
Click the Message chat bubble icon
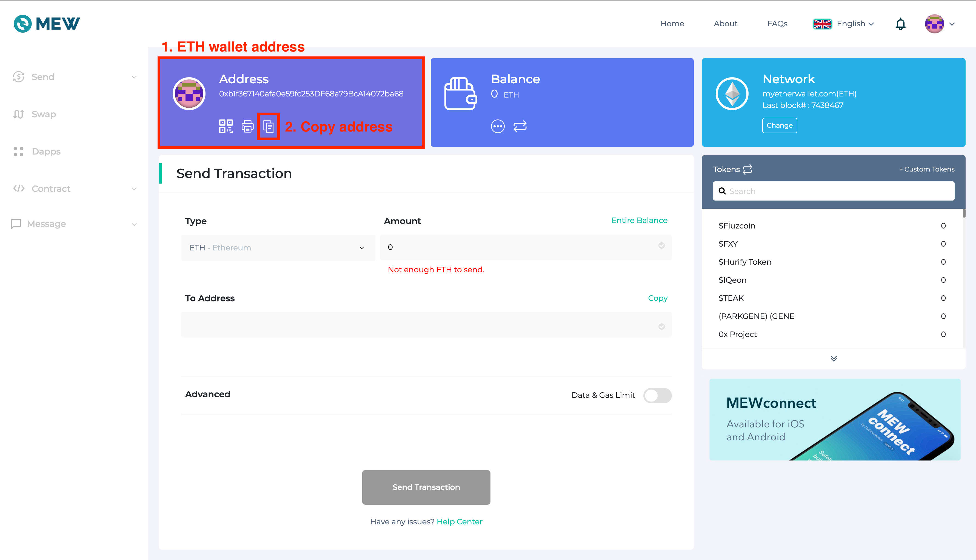(x=16, y=224)
